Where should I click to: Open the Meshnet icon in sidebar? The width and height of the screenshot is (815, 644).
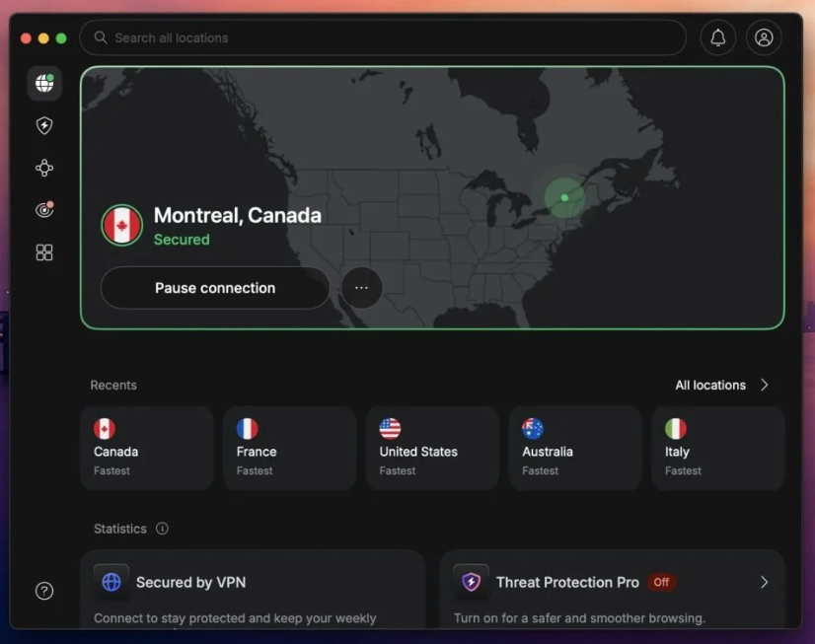click(x=44, y=168)
